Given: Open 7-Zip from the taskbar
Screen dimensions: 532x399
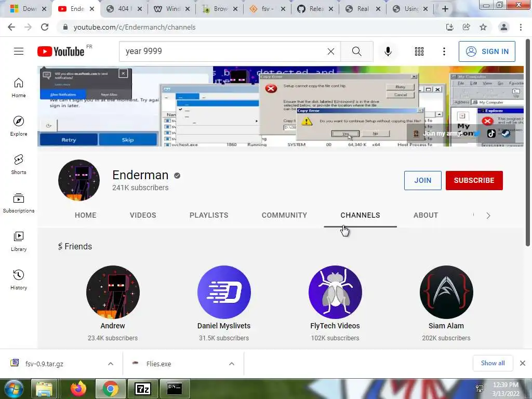Looking at the screenshot, I should click(x=142, y=389).
